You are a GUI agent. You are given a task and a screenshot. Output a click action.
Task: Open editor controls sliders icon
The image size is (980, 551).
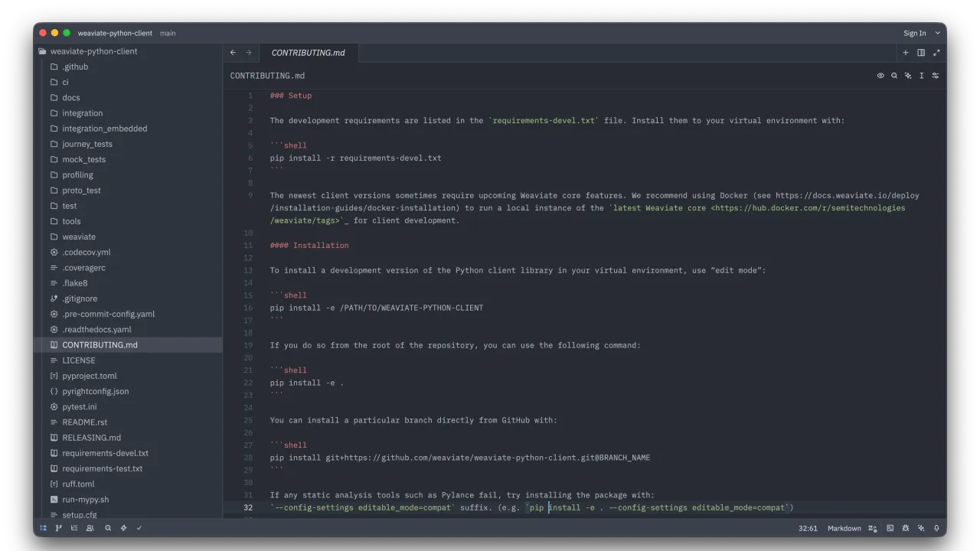(x=936, y=76)
